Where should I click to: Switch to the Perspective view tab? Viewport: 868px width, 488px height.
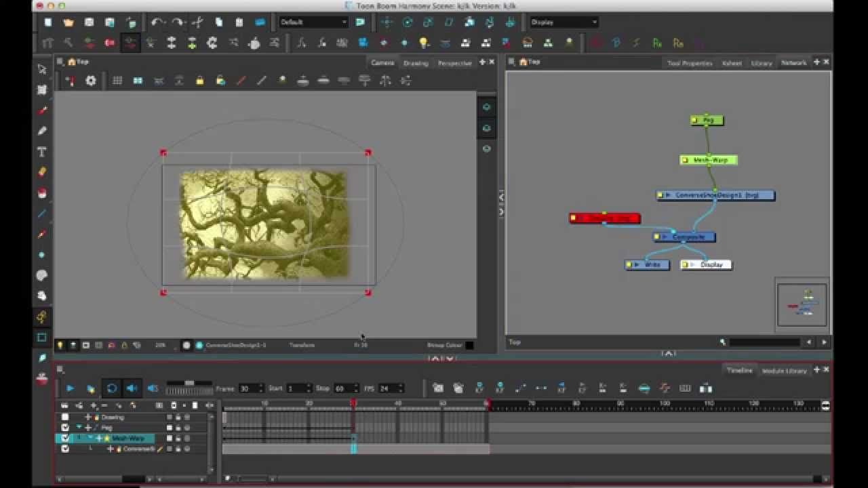point(454,63)
